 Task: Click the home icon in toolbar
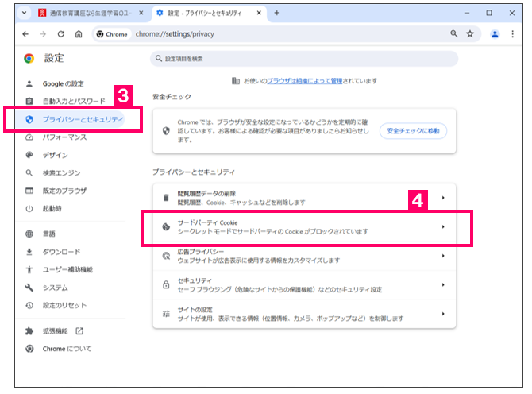coord(79,34)
